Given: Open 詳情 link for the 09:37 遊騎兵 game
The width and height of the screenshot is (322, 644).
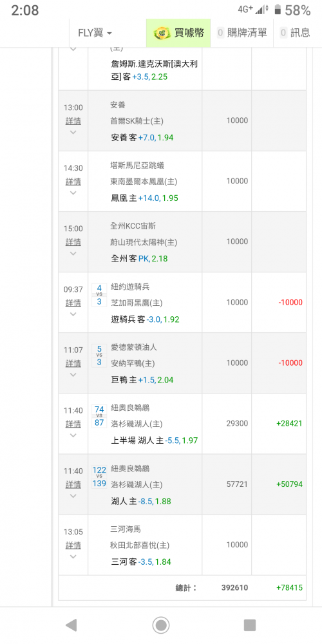Looking at the screenshot, I should [x=73, y=303].
